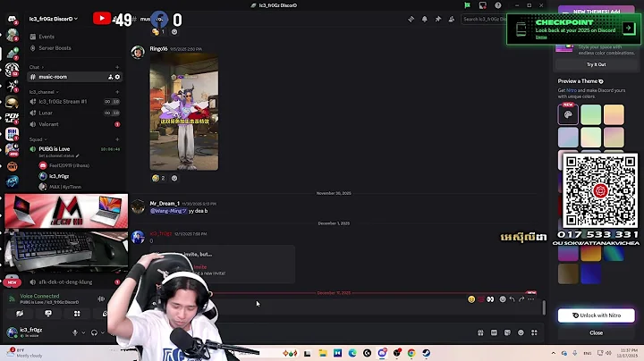Image resolution: width=644 pixels, height=361 pixels.
Task: Add reaction icon in message hover toolbar
Action: click(503, 299)
